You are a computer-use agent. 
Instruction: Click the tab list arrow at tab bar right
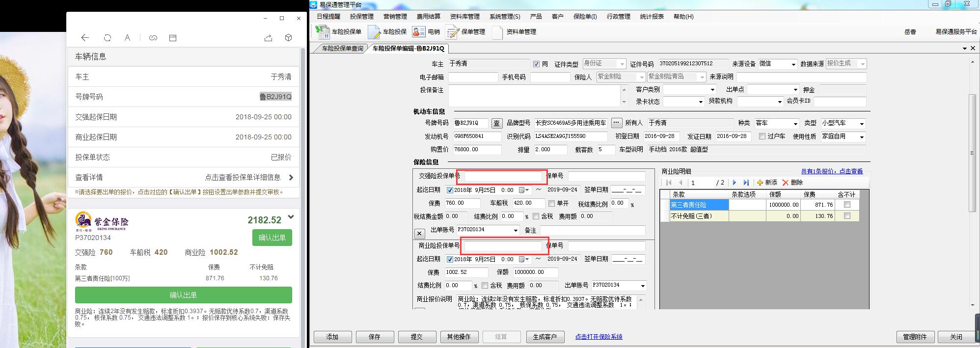[965, 49]
